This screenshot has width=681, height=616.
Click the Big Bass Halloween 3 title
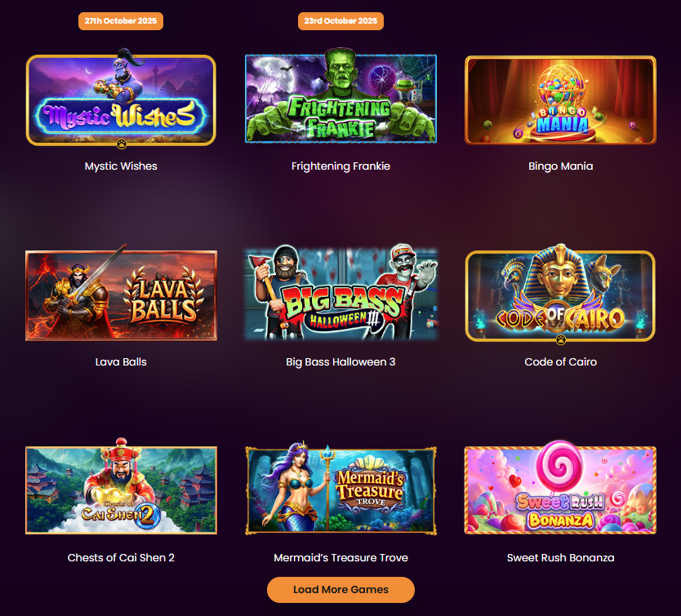click(x=340, y=361)
